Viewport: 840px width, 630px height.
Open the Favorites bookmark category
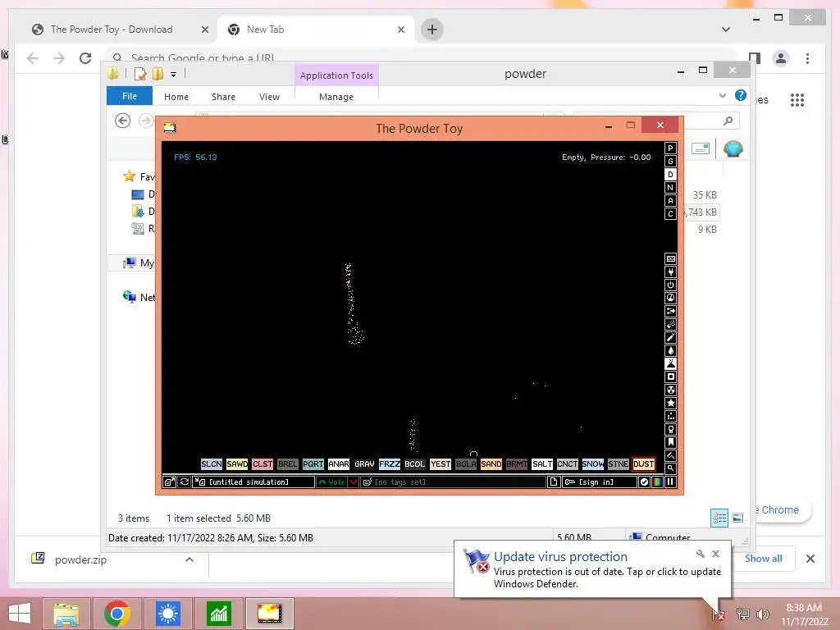point(670,442)
